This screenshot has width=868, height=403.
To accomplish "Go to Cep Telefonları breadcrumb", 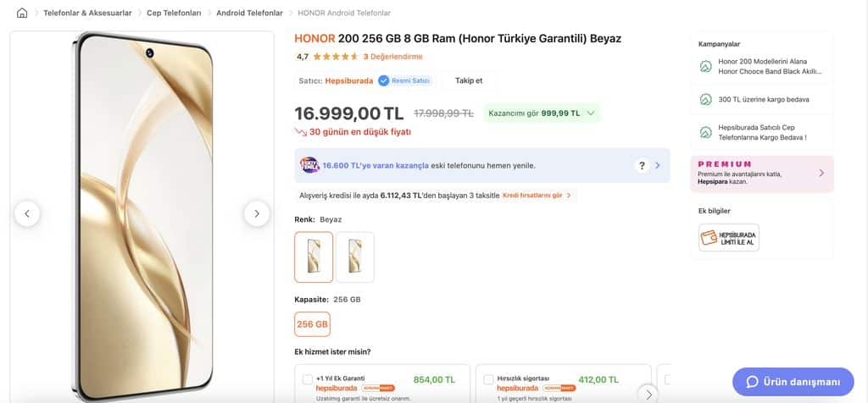I will 173,14.
